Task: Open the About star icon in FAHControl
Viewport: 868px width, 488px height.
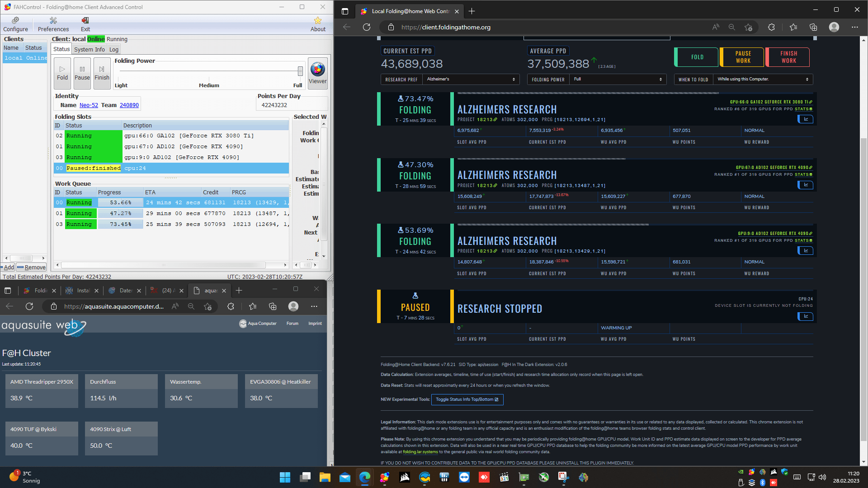Action: [x=318, y=24]
